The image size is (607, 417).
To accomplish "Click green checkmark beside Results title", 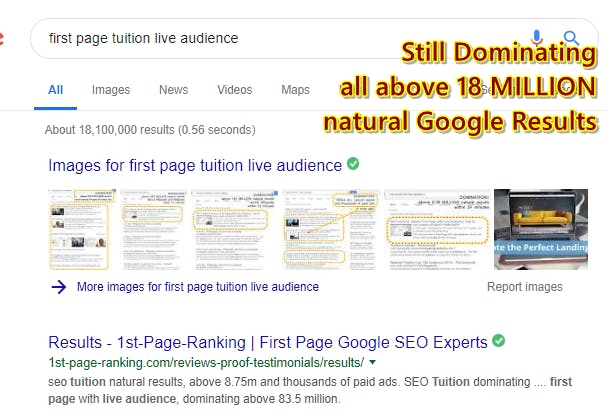I will point(499,341).
